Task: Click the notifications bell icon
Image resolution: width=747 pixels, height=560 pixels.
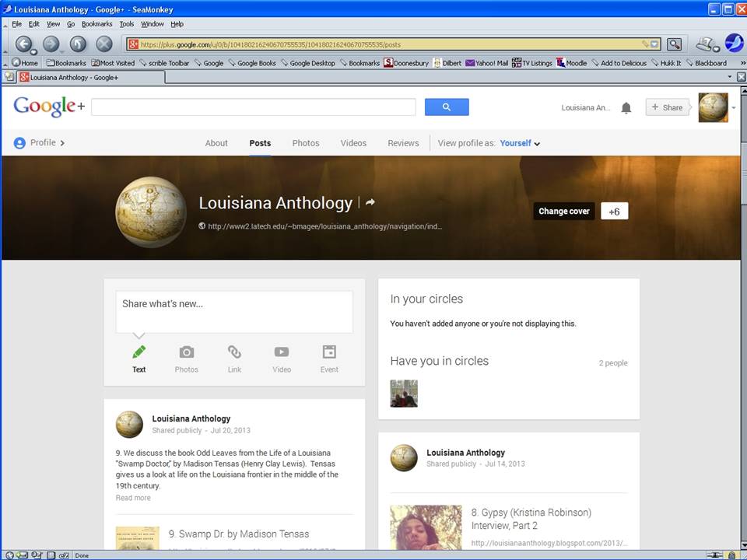Action: 626,108
